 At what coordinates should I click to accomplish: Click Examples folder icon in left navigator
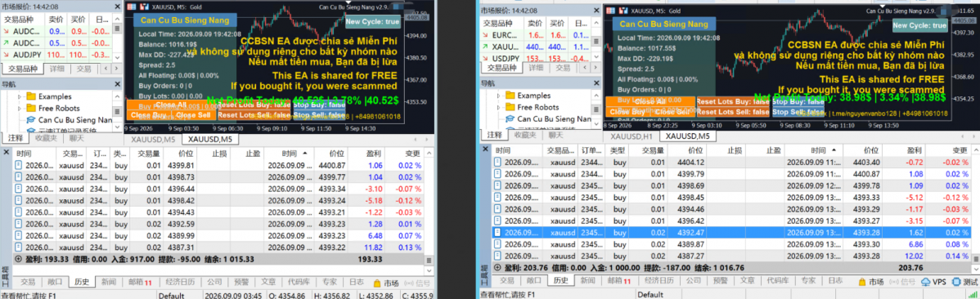point(31,96)
